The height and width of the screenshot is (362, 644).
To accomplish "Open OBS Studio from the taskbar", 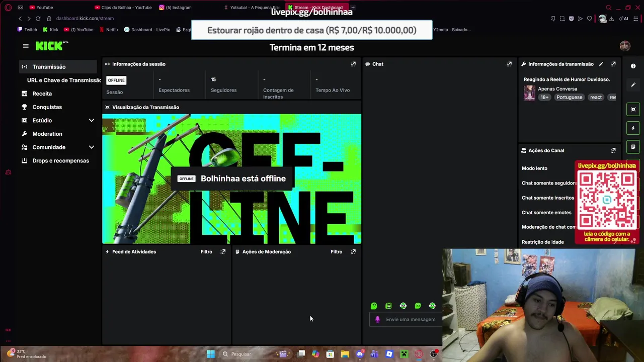I will (x=433, y=354).
